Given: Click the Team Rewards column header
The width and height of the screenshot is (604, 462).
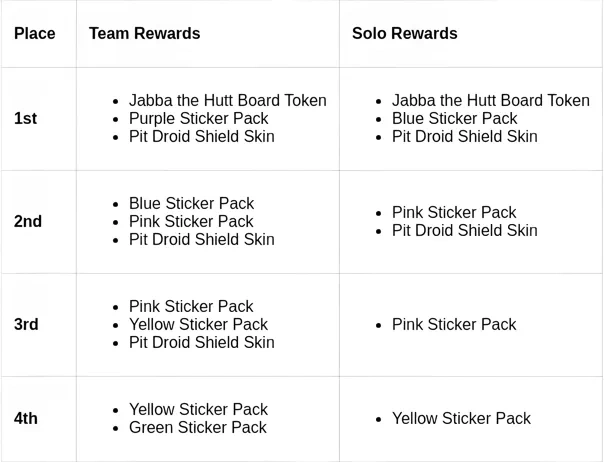Looking at the screenshot, I should tap(144, 34).
